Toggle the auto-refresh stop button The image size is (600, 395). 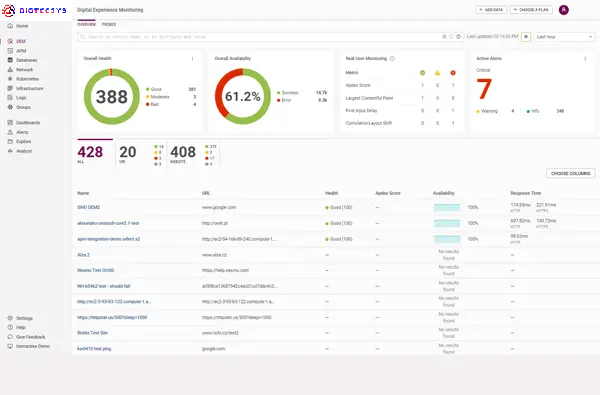pos(526,37)
